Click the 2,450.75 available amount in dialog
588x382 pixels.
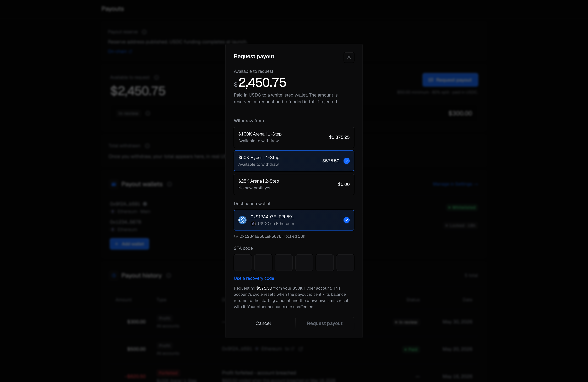[262, 82]
